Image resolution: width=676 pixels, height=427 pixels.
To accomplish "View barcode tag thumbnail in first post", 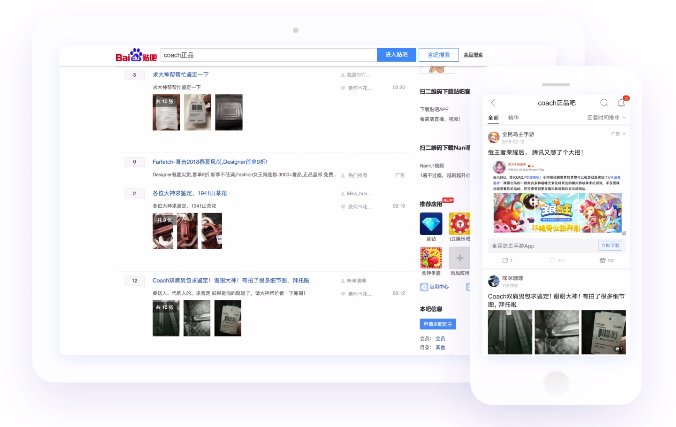I will point(197,112).
